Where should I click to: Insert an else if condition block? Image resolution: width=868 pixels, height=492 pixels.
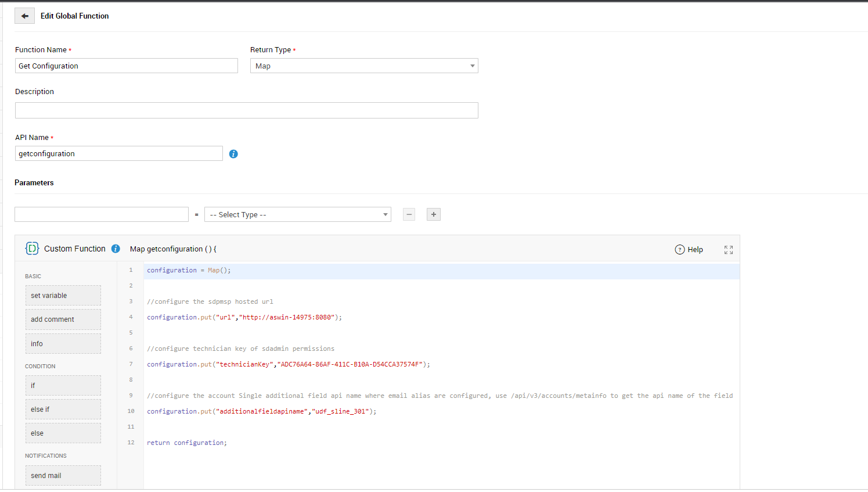click(63, 410)
